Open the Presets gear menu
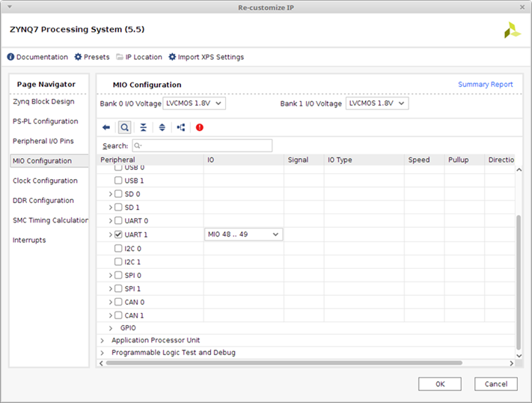Viewport: 532px width, 403px height. coord(91,57)
